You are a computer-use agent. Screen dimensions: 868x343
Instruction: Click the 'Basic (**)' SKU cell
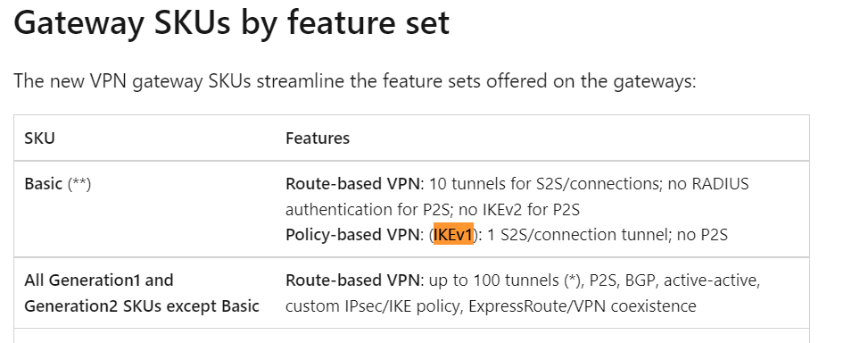(58, 184)
